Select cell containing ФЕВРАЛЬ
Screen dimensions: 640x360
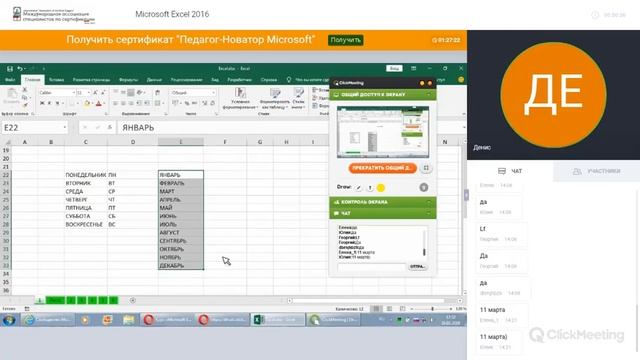point(181,183)
